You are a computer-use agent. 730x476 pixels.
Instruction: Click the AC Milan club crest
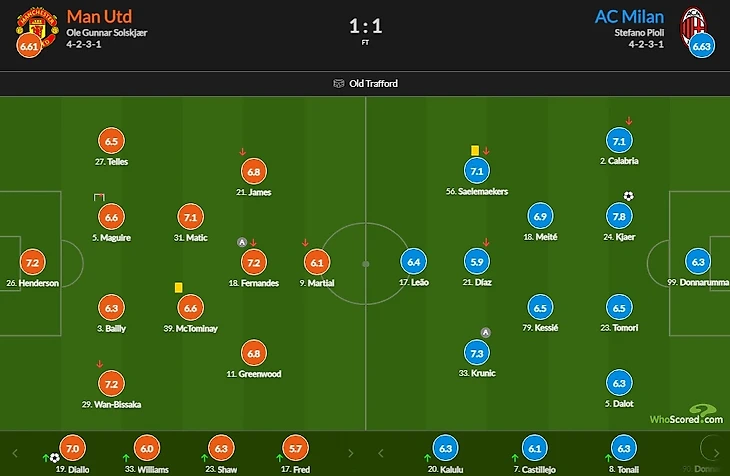click(x=693, y=25)
